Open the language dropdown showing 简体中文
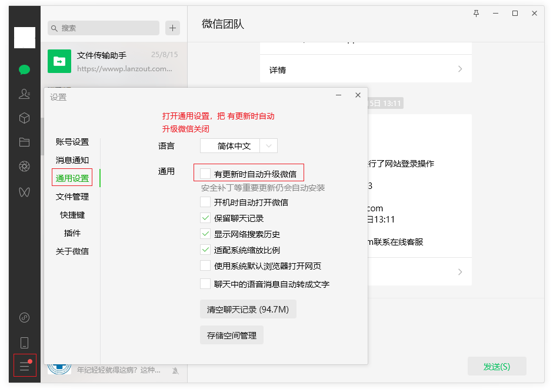553x392 pixels. (x=240, y=145)
